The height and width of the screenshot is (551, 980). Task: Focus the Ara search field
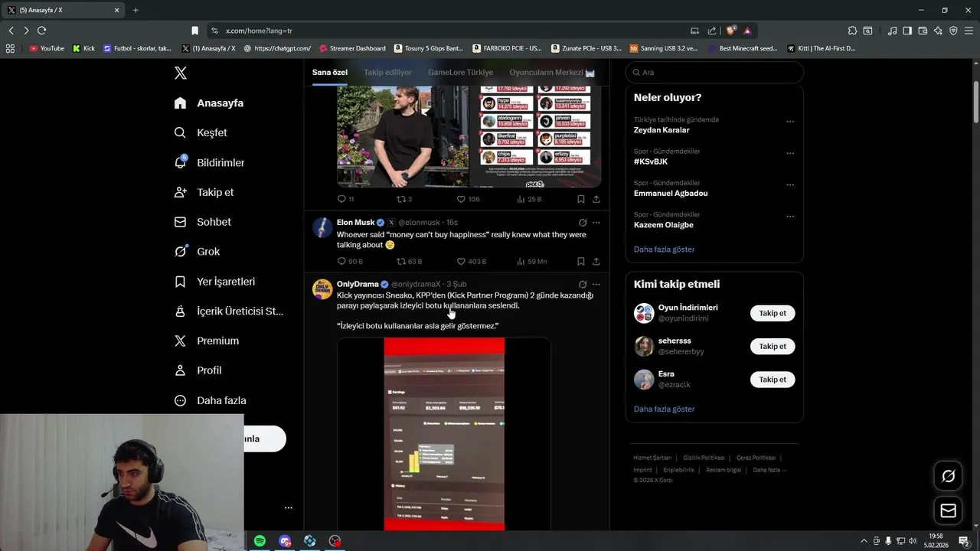714,72
